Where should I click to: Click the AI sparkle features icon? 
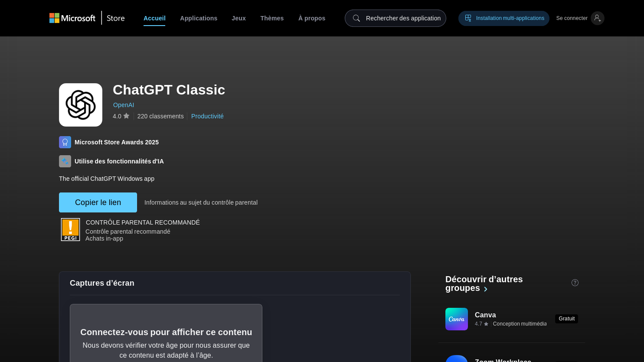(65, 161)
